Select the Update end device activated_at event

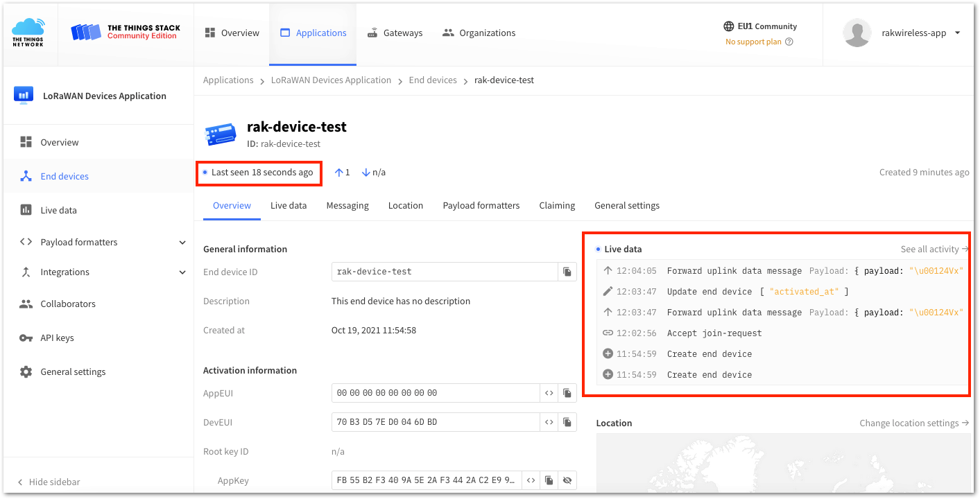(782, 292)
